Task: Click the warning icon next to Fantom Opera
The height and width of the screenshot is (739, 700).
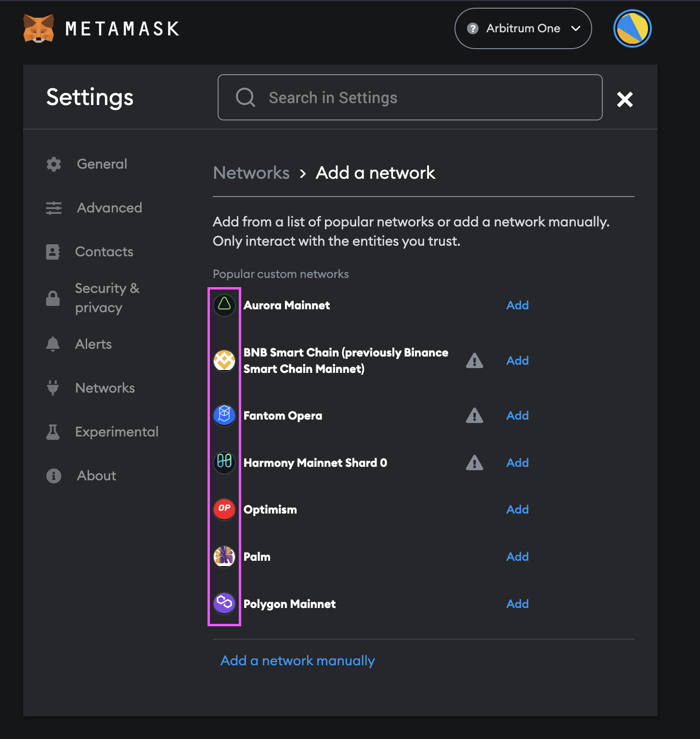Action: pos(475,415)
